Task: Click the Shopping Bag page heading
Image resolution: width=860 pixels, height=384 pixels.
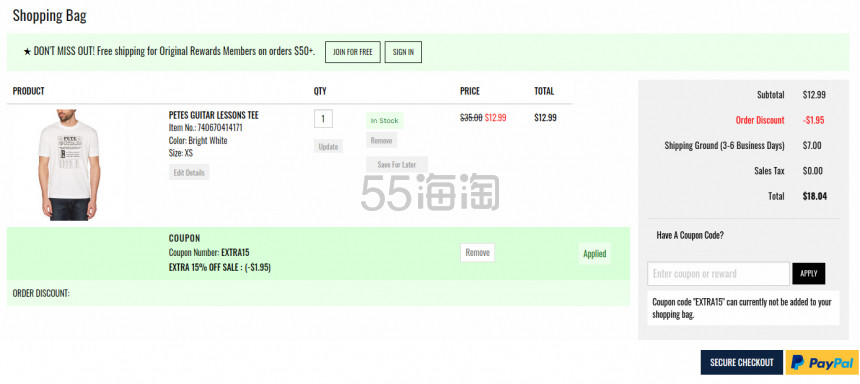Action: pyautogui.click(x=49, y=15)
